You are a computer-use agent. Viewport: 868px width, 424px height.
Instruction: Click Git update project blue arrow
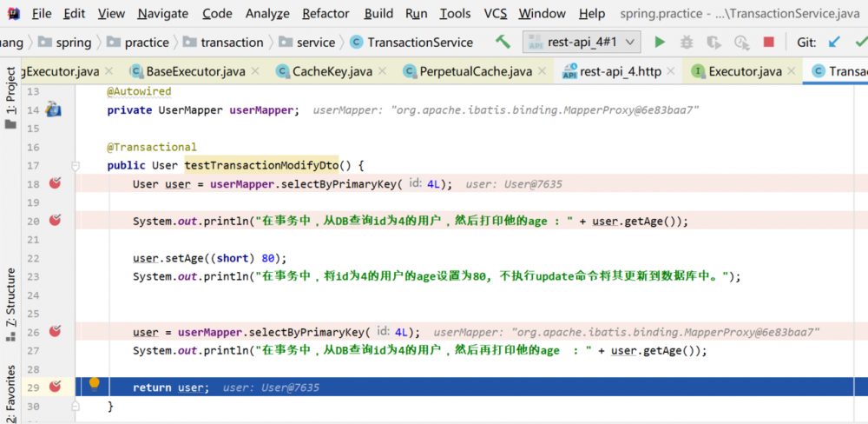coord(833,42)
